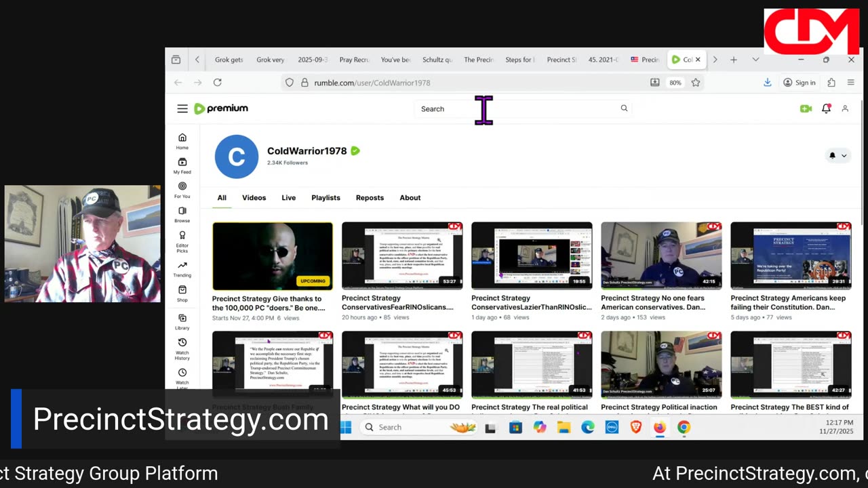
Task: Open 'No one fears American conservatives' video title
Action: click(x=653, y=302)
